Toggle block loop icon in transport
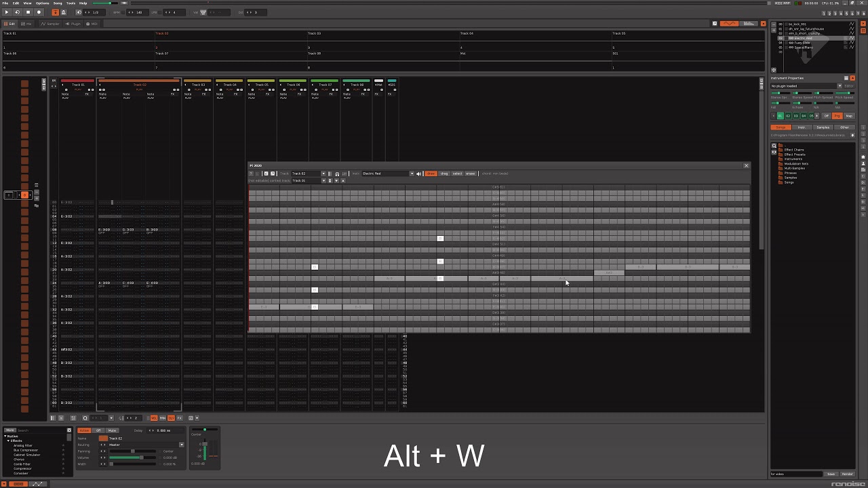868x488 pixels. [x=79, y=12]
